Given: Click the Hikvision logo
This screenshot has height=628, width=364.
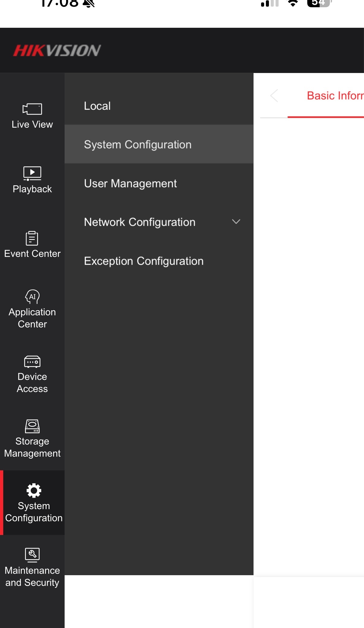Looking at the screenshot, I should coord(57,50).
